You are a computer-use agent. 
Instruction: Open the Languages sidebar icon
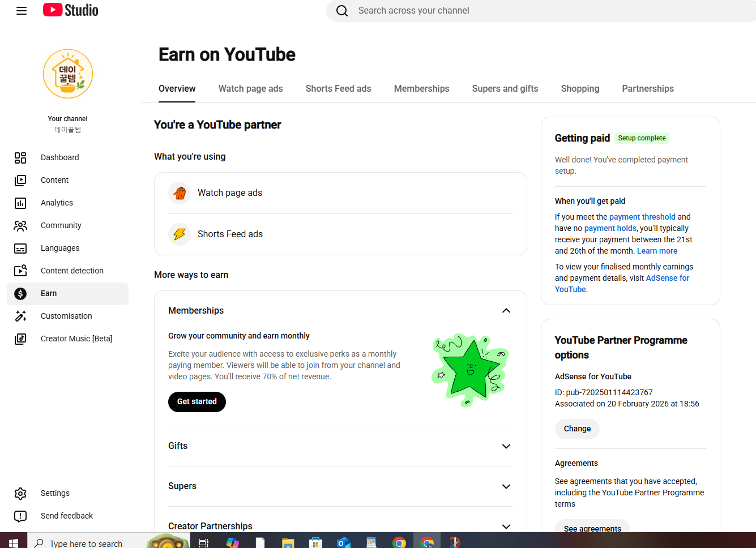tap(20, 248)
